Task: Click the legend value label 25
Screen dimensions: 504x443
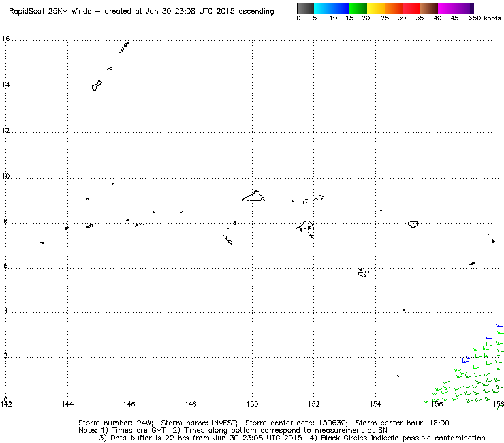Action: pyautogui.click(x=385, y=18)
